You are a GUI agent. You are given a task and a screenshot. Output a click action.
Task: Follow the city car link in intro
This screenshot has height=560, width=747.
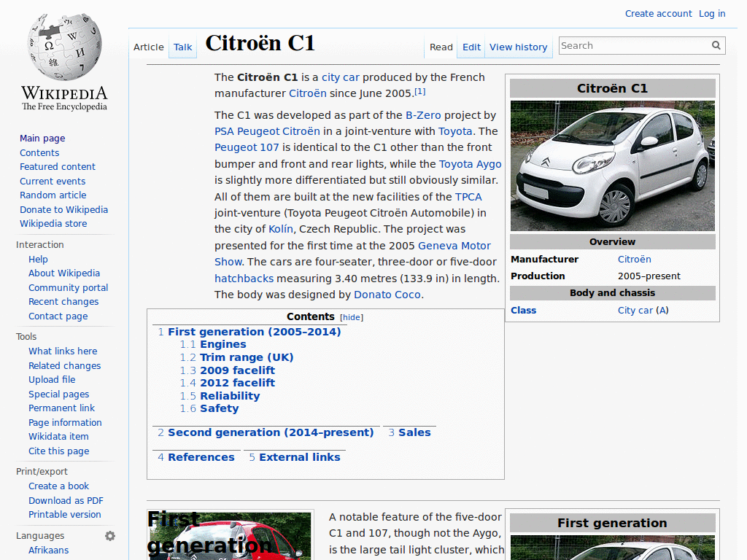click(341, 77)
